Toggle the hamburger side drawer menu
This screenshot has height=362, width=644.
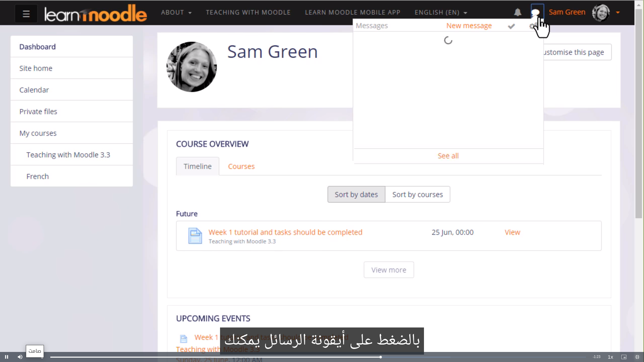[26, 14]
